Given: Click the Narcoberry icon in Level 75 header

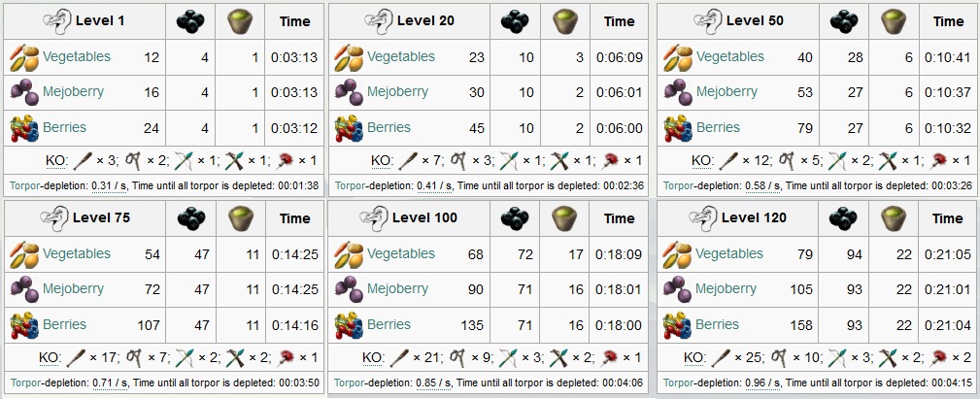Looking at the screenshot, I should coord(191,219).
